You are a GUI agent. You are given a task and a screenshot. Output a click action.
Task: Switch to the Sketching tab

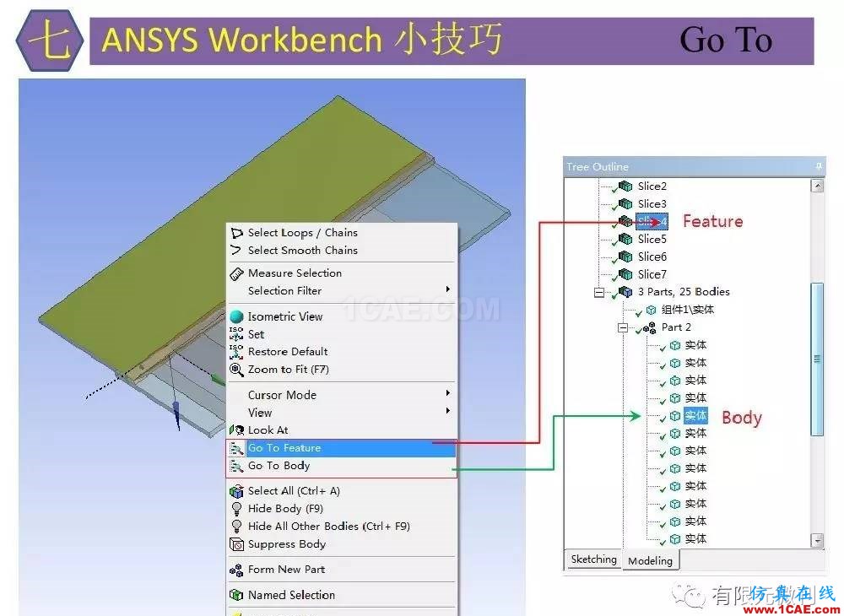[x=593, y=559]
